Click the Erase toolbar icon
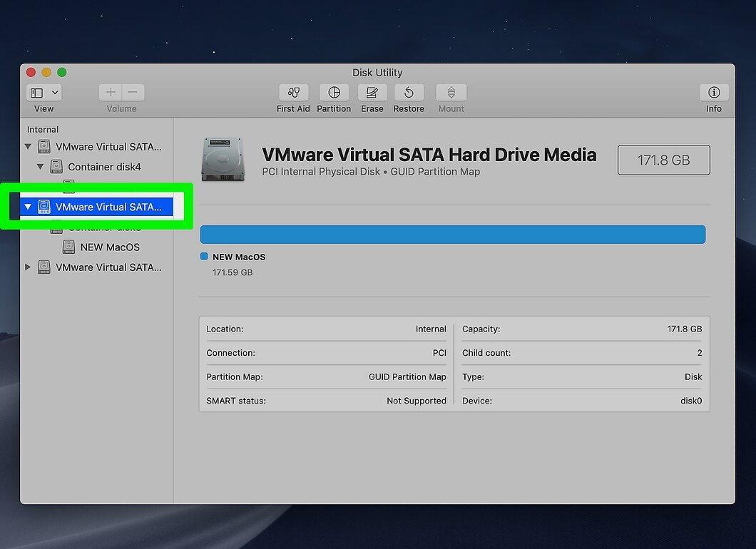 (x=372, y=92)
